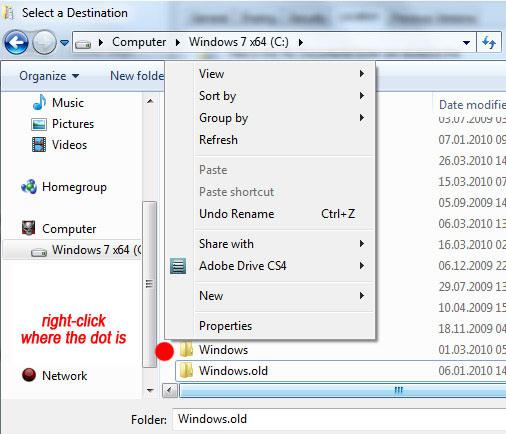506x434 pixels.
Task: Click the drive icon beside Windows 7 x64 in the sidebar
Action: coord(39,252)
